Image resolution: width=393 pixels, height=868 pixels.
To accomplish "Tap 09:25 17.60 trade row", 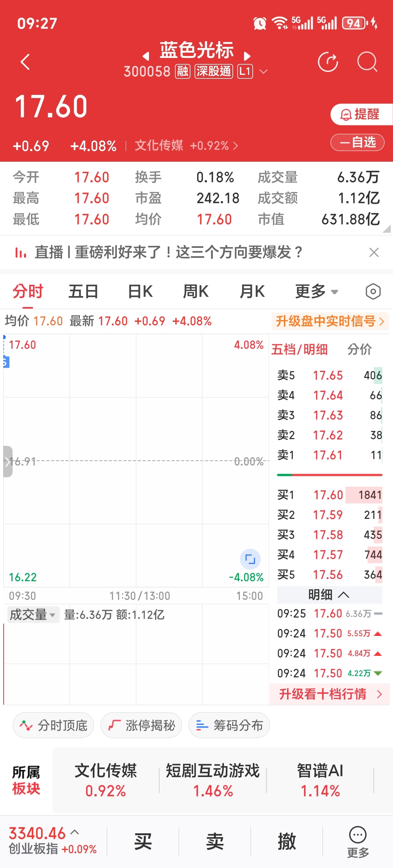I will [x=329, y=614].
